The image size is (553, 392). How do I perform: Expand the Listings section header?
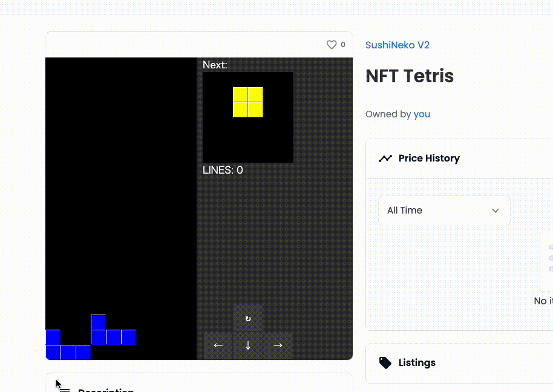pos(459,363)
